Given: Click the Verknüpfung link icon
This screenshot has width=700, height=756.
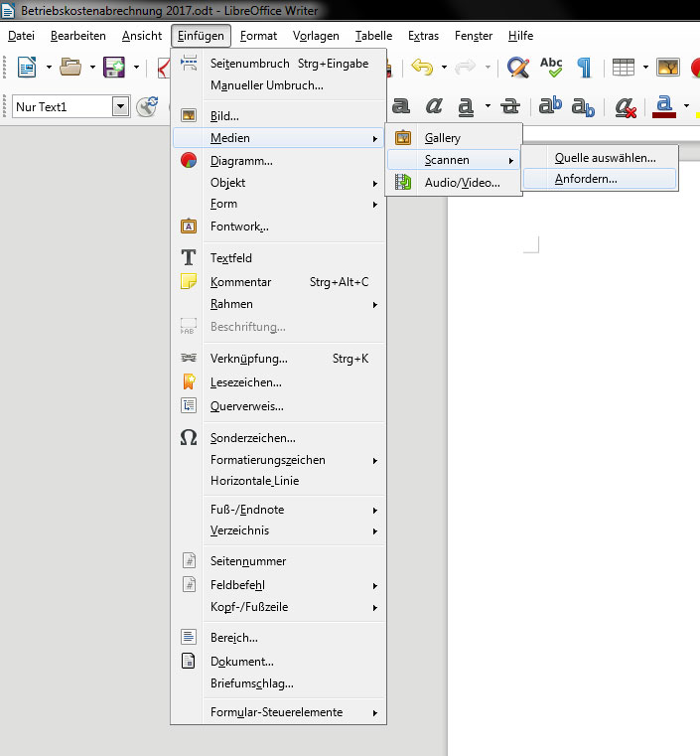Looking at the screenshot, I should click(189, 358).
